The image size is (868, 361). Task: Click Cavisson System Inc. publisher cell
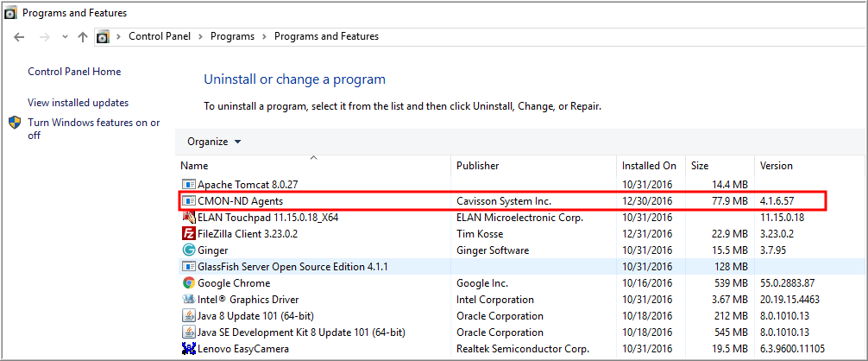[x=504, y=200]
